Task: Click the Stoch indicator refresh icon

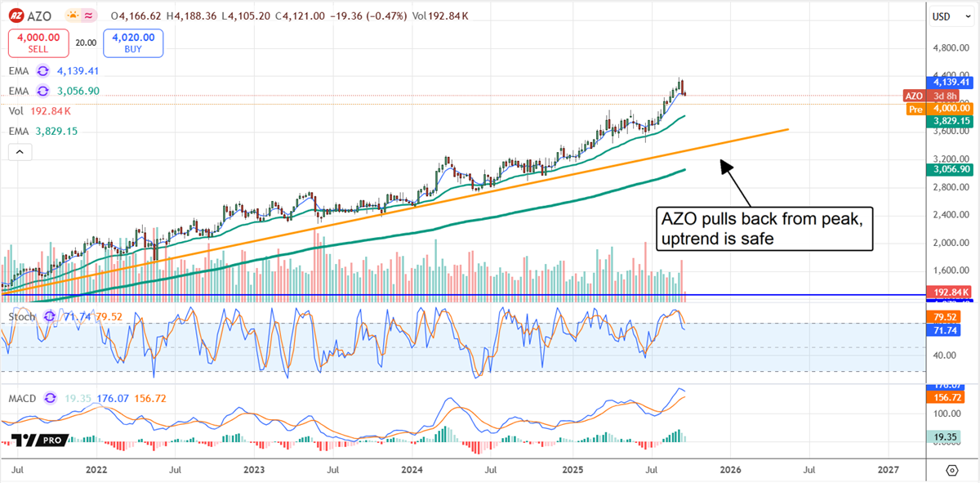Action: 50,315
